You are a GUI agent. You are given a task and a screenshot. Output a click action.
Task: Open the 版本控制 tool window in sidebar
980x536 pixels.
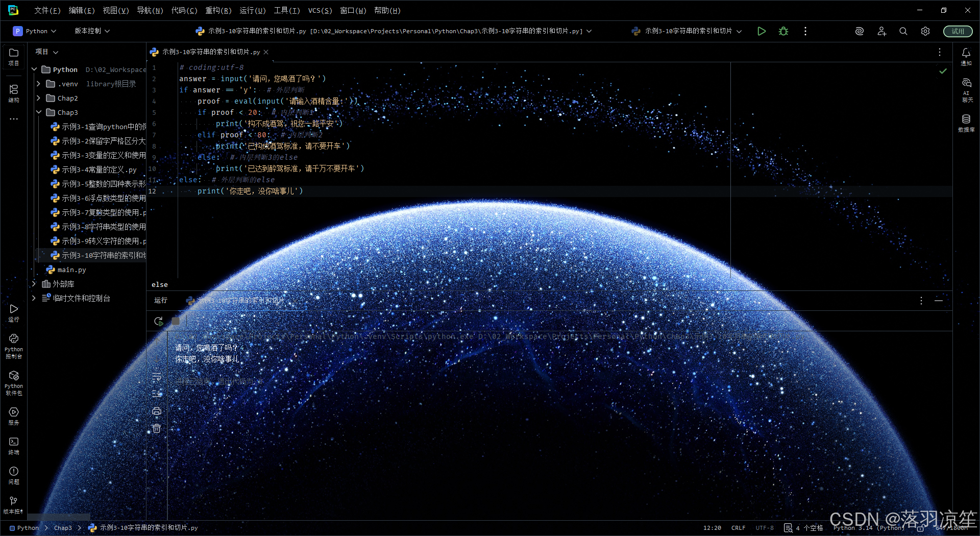tap(14, 504)
